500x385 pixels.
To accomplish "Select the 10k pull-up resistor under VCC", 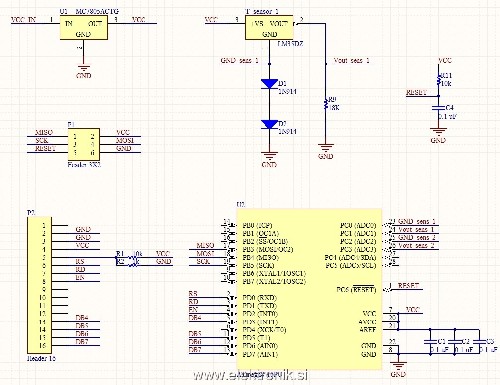I will [x=439, y=80].
